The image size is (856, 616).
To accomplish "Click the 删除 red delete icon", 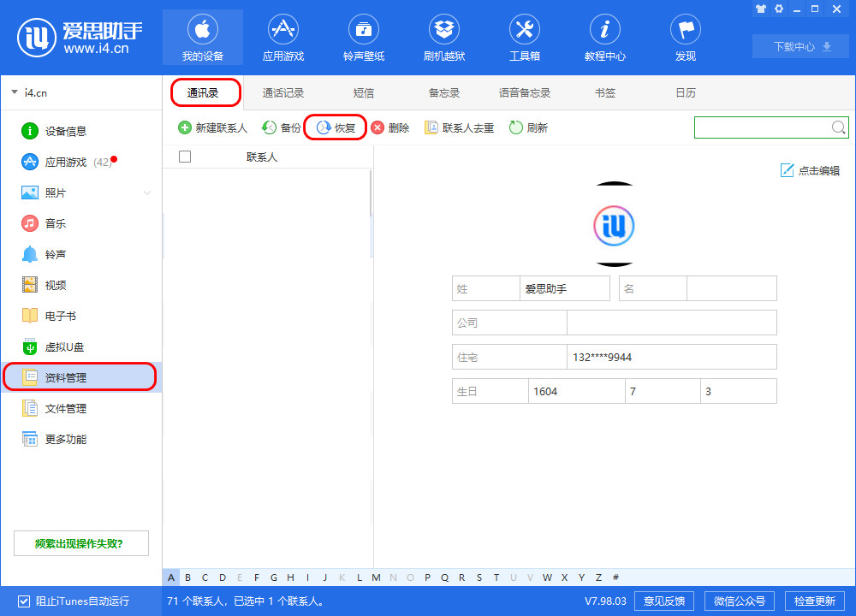I will pos(377,128).
